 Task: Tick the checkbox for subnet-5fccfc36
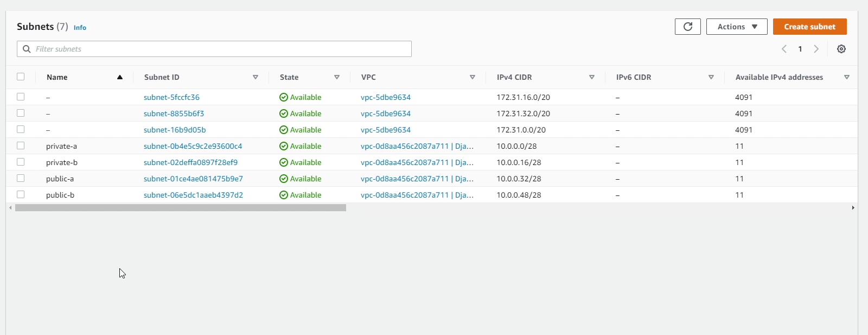[x=21, y=97]
